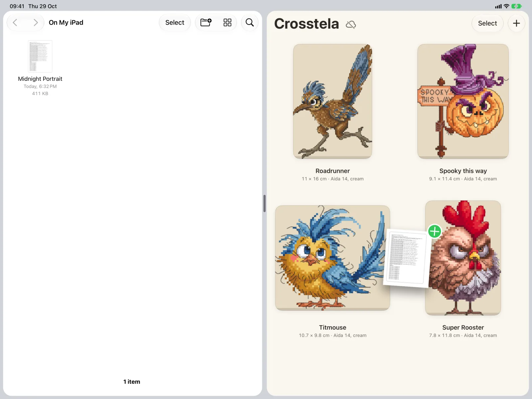Open search in Files

click(250, 23)
